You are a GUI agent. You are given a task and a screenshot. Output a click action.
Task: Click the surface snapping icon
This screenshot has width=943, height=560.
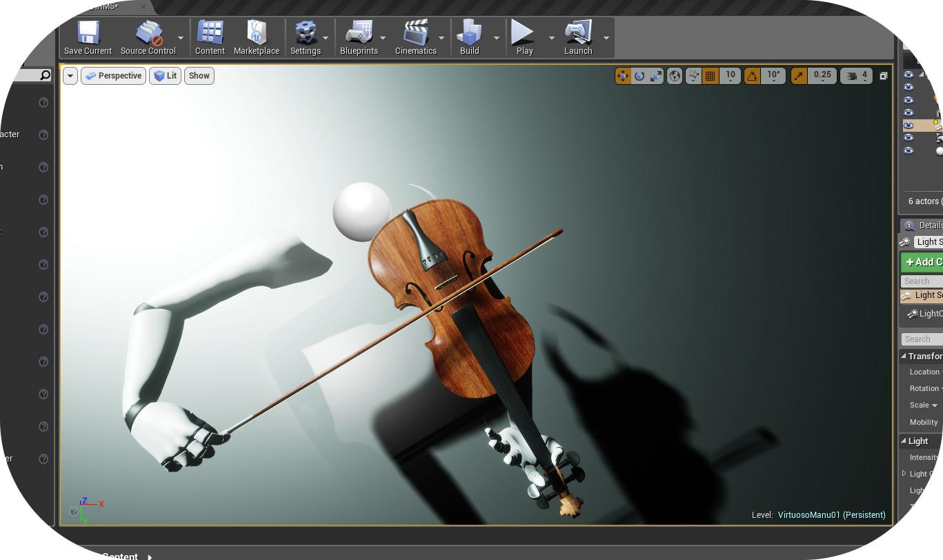[x=693, y=76]
